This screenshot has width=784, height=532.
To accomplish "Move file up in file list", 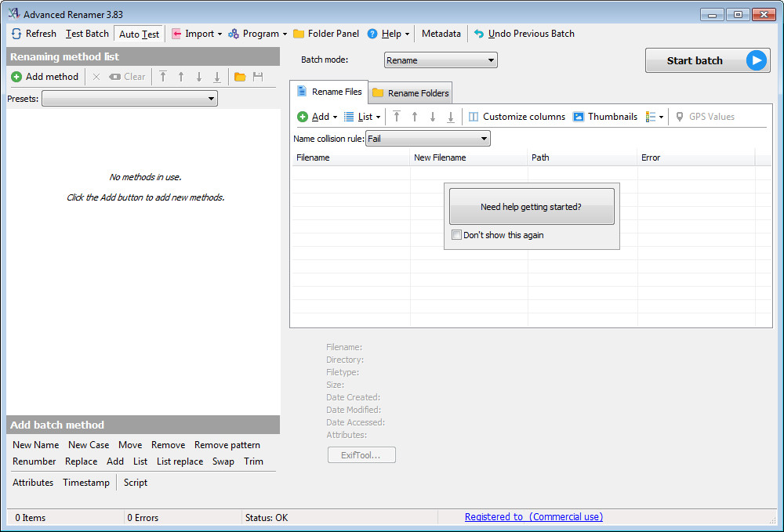I will pyautogui.click(x=415, y=117).
